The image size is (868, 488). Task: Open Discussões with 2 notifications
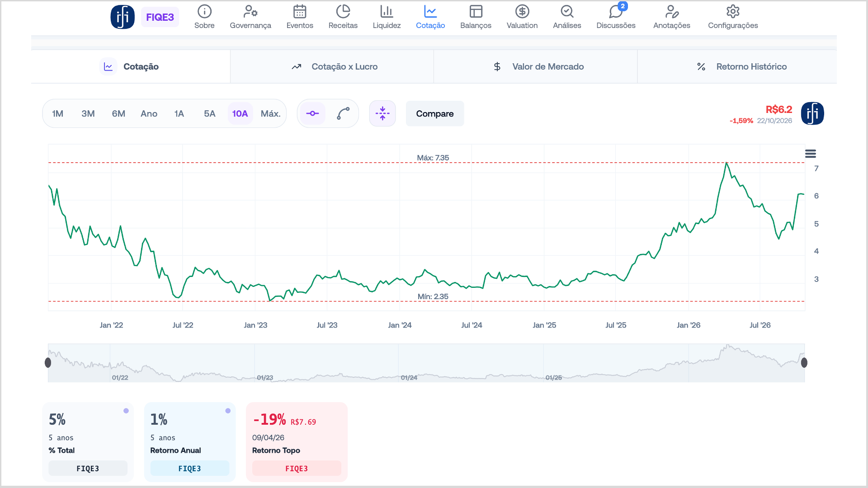(616, 17)
